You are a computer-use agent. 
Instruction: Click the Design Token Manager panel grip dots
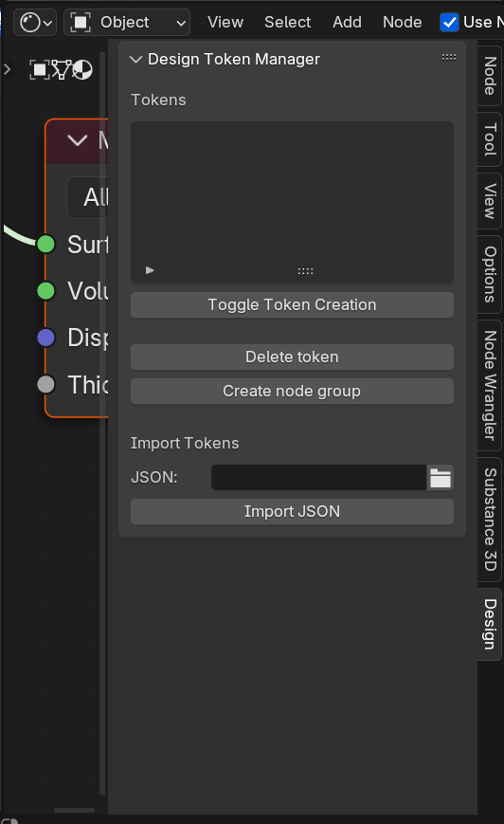[x=449, y=57]
